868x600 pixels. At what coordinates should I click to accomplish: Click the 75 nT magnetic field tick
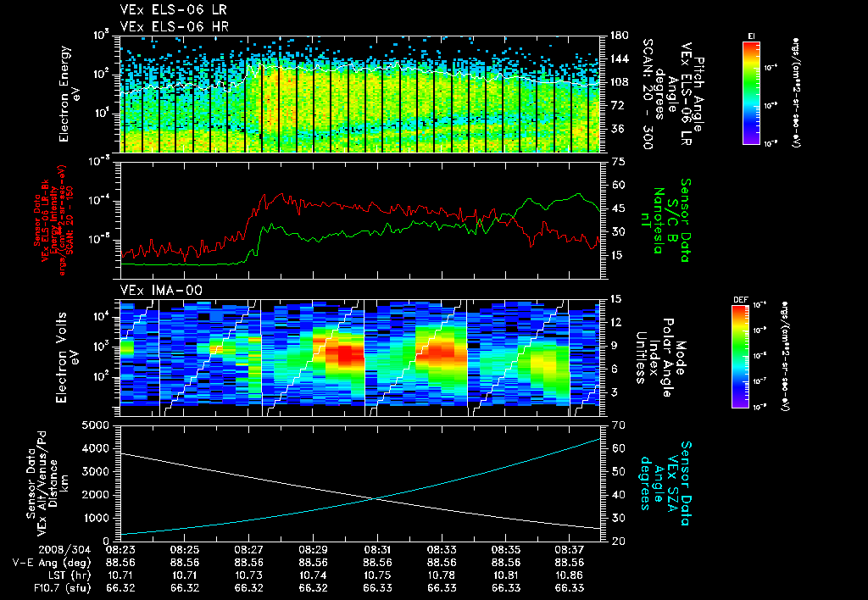618,162
